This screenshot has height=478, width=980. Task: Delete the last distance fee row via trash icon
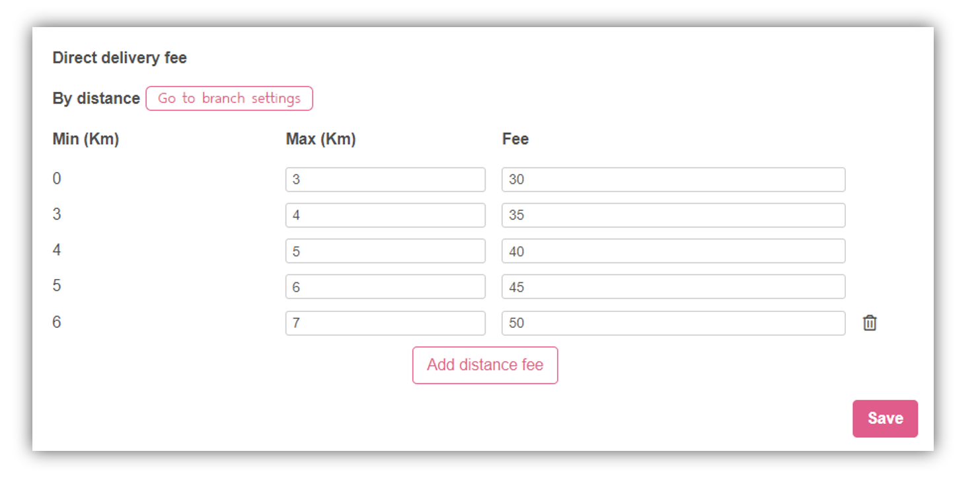click(x=870, y=323)
